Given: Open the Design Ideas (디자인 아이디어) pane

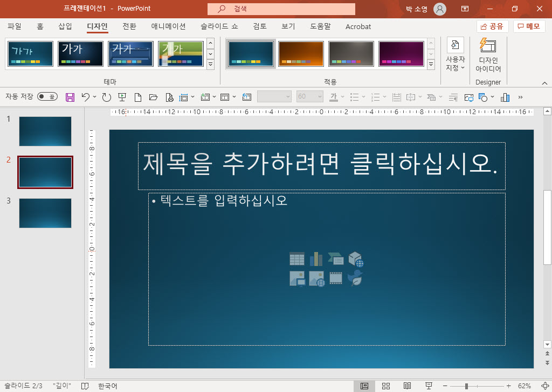Looking at the screenshot, I should pyautogui.click(x=488, y=55).
